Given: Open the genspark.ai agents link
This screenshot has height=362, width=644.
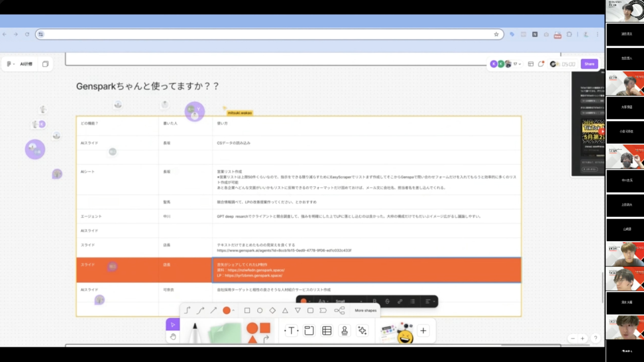Looking at the screenshot, I should 284,250.
